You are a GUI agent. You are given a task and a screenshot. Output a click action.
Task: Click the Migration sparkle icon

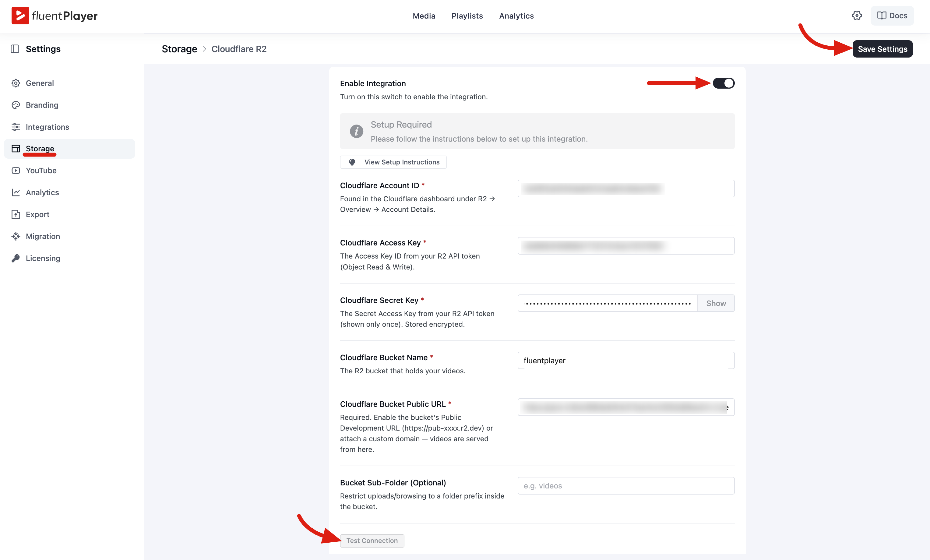16,236
